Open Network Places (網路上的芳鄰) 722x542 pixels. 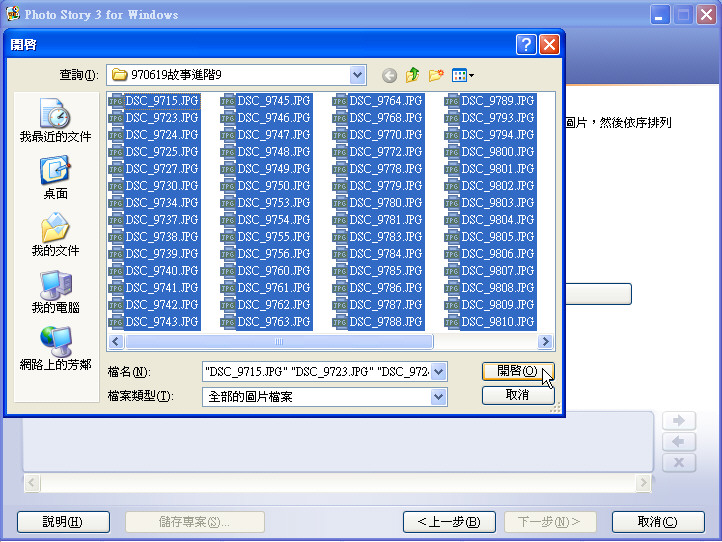tap(56, 350)
